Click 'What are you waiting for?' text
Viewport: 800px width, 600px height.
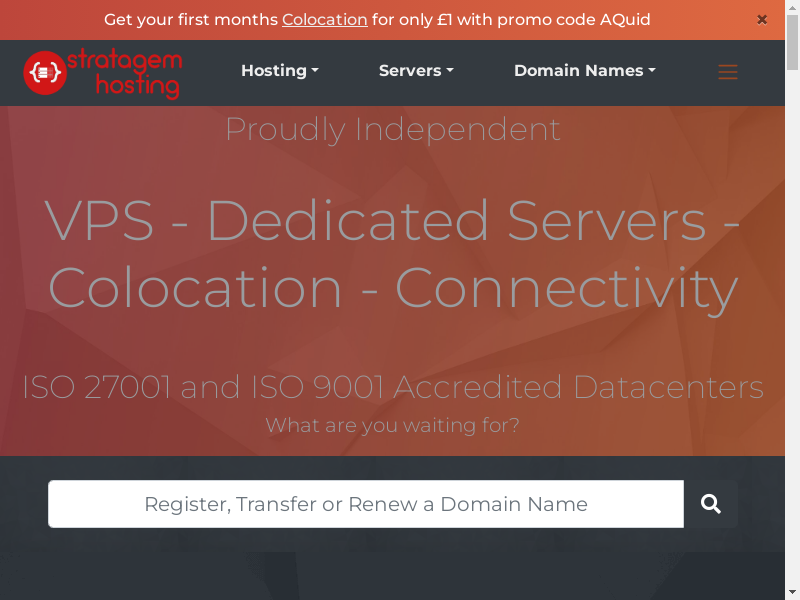(393, 425)
